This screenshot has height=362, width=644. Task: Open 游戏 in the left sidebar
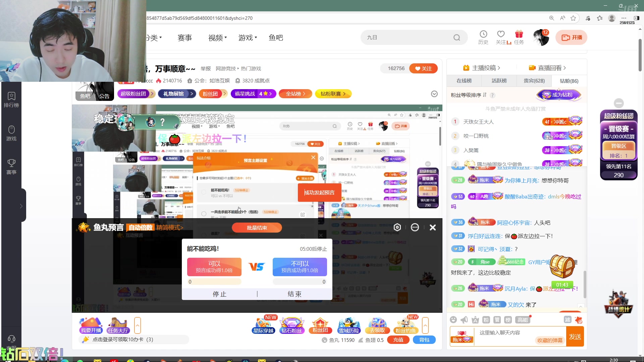[11, 133]
